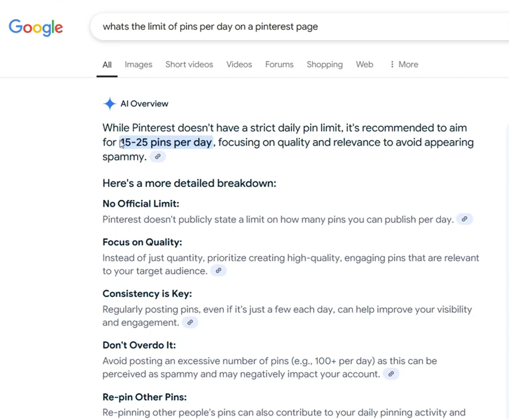Open source link icon under Focus on Quality
The width and height of the screenshot is (509, 420).
(218, 271)
